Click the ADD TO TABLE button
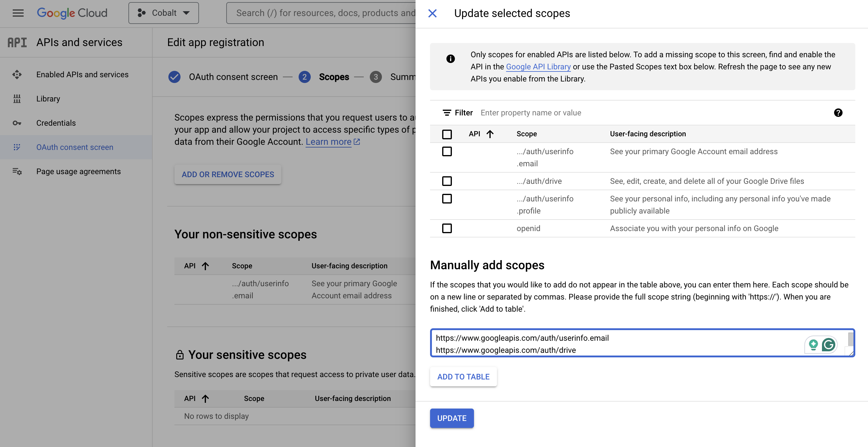Image resolution: width=868 pixels, height=447 pixels. click(x=463, y=377)
